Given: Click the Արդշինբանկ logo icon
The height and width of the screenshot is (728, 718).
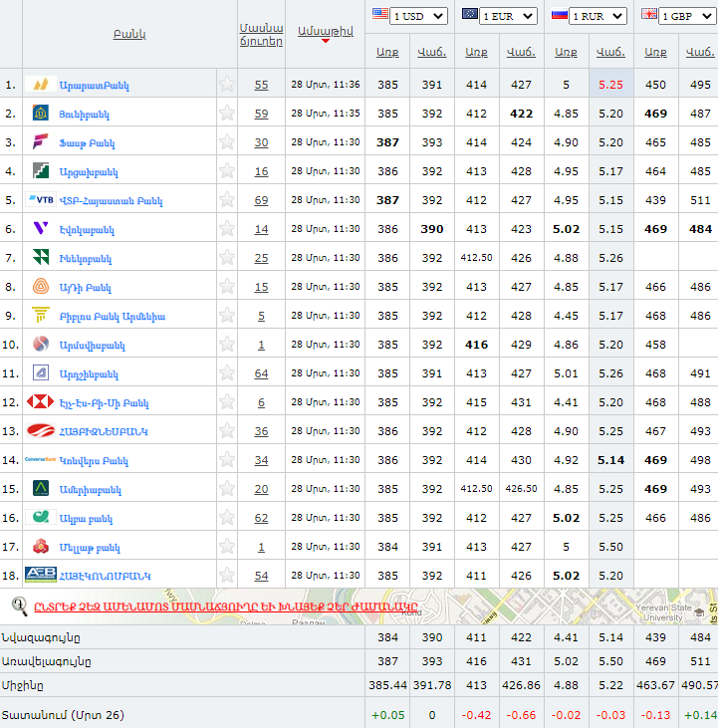Looking at the screenshot, I should click(x=41, y=372).
